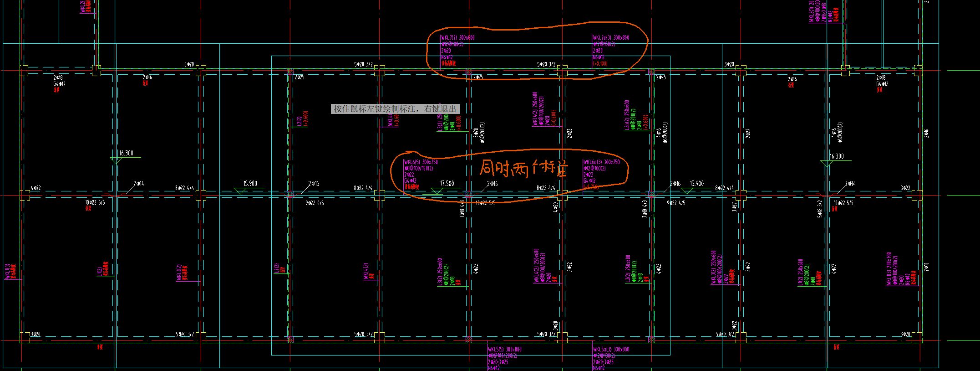Screen dimensions: 980x371
Task: Pick the WKL5a(3) 300x800 label at bottom
Action: (x=611, y=350)
